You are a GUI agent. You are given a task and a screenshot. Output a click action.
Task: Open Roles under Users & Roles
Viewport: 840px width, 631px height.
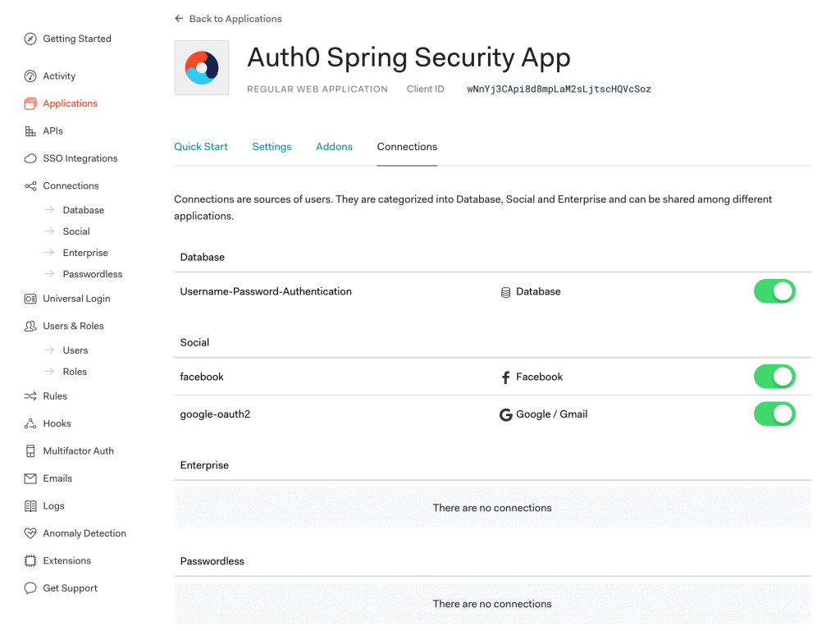click(75, 372)
